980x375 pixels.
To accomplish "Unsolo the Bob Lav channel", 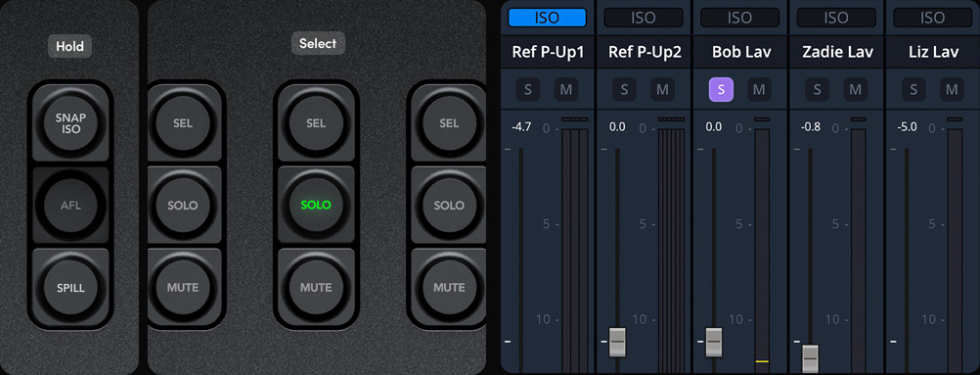I will point(721,90).
